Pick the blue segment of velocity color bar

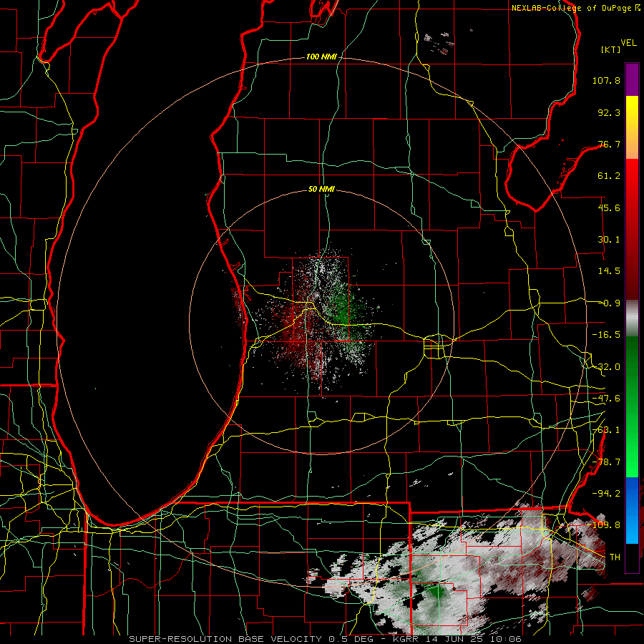[632, 510]
